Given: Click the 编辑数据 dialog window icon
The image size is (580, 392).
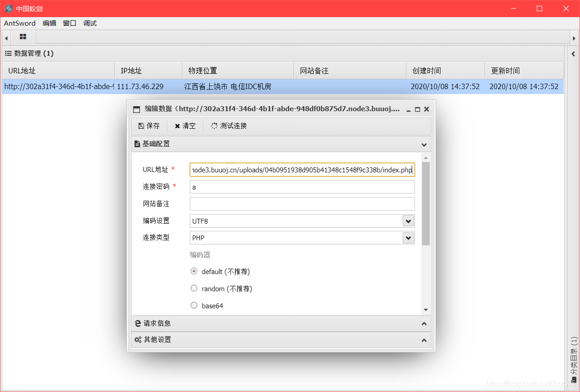Looking at the screenshot, I should (137, 109).
